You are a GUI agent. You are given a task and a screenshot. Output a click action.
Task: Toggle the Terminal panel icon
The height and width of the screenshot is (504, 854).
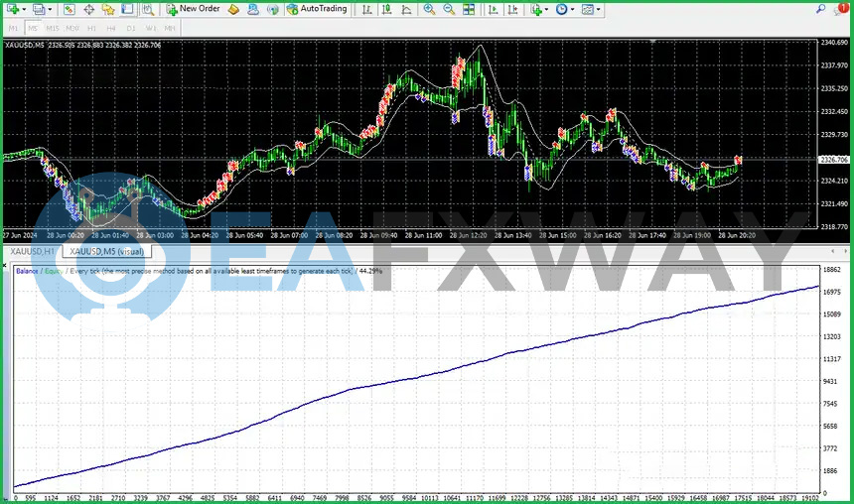127,9
